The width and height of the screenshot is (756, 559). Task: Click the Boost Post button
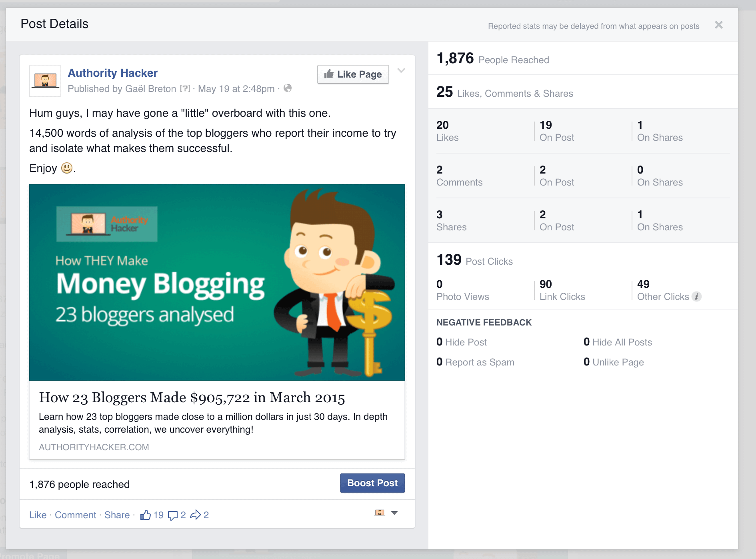(372, 483)
